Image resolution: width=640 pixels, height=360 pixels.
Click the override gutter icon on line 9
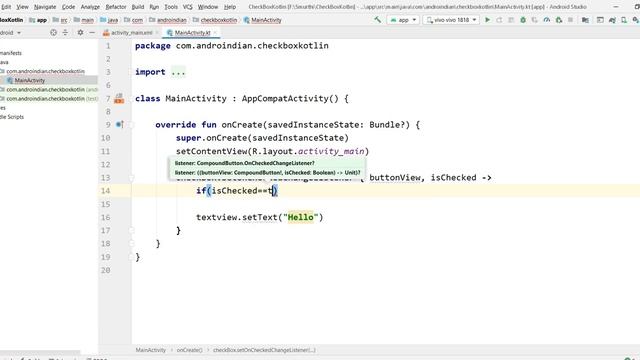click(x=119, y=124)
